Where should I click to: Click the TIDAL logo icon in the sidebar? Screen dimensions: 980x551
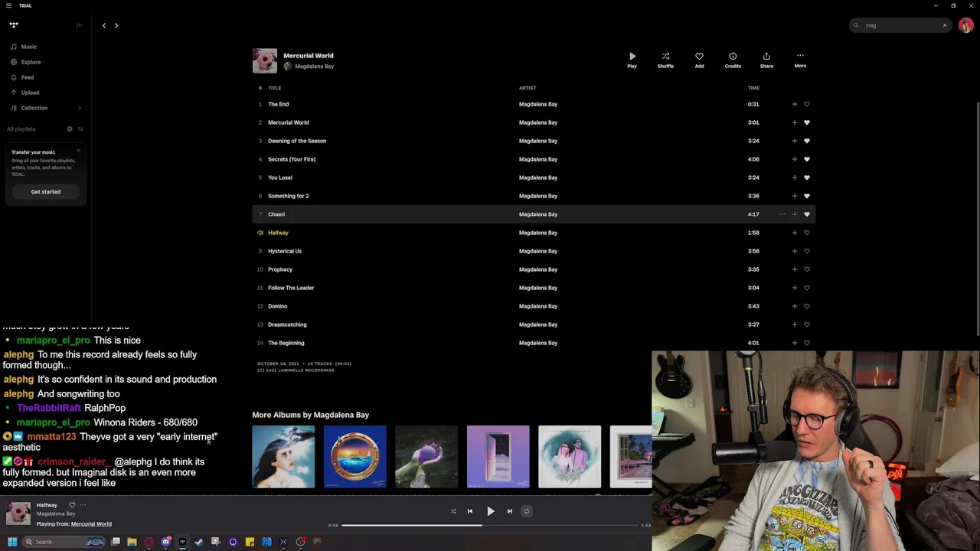coord(14,25)
